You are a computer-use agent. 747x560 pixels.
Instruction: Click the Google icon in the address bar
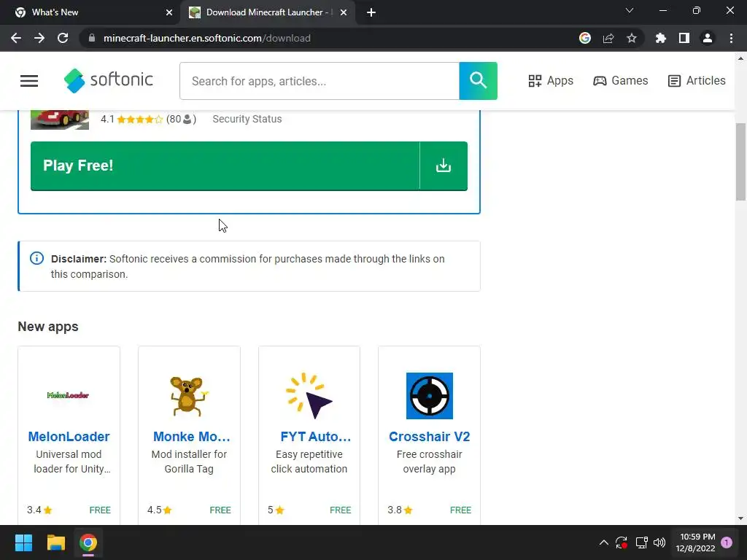pyautogui.click(x=585, y=38)
